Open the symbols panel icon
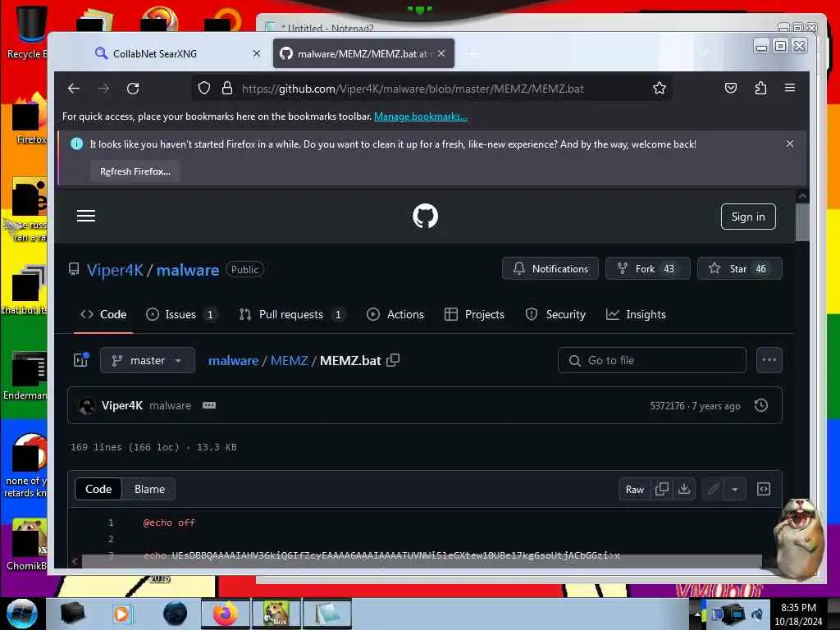This screenshot has width=840, height=630. [764, 489]
